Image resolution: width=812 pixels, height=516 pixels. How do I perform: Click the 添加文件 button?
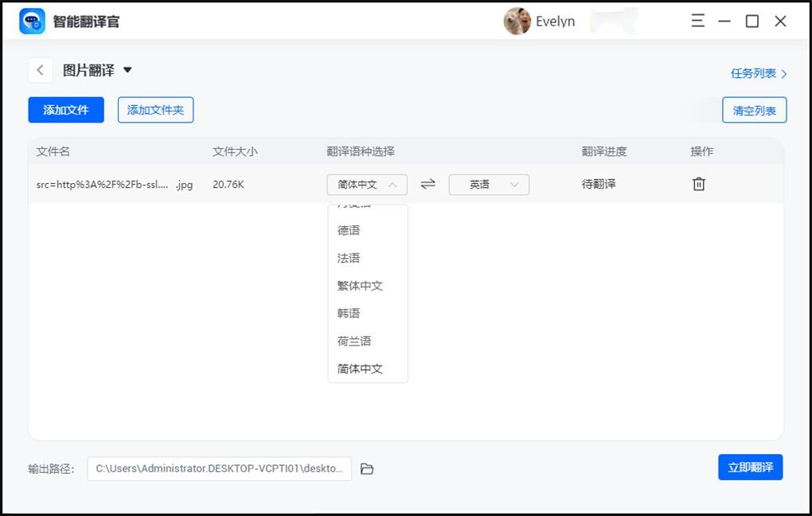tap(66, 110)
